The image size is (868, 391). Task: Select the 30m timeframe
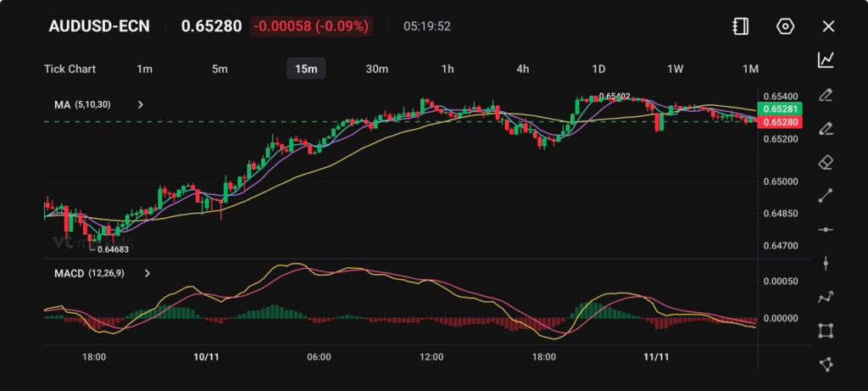click(x=376, y=69)
